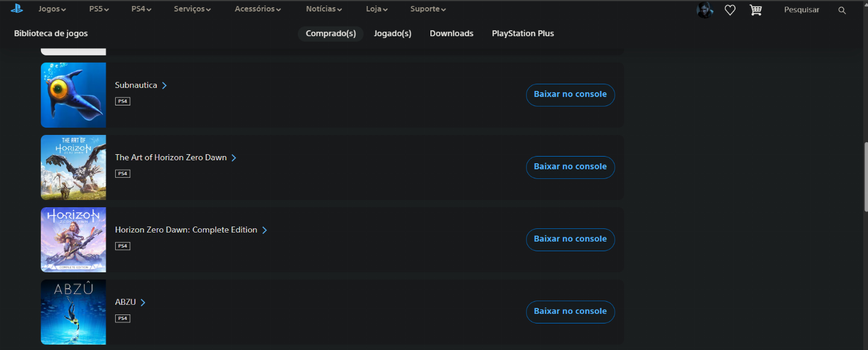This screenshot has width=868, height=350.
Task: Click the PS4 badge under ABZU
Action: pos(122,318)
